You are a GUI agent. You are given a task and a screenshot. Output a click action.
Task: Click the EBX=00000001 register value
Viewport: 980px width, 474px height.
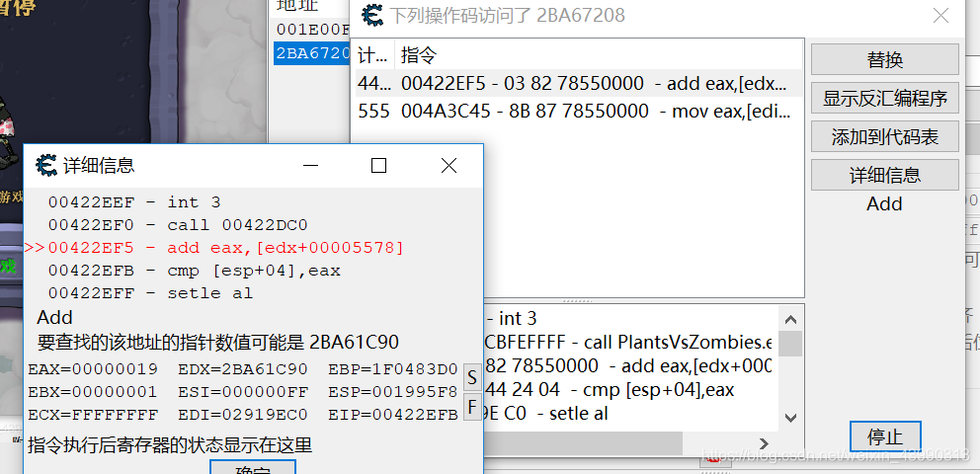[93, 392]
